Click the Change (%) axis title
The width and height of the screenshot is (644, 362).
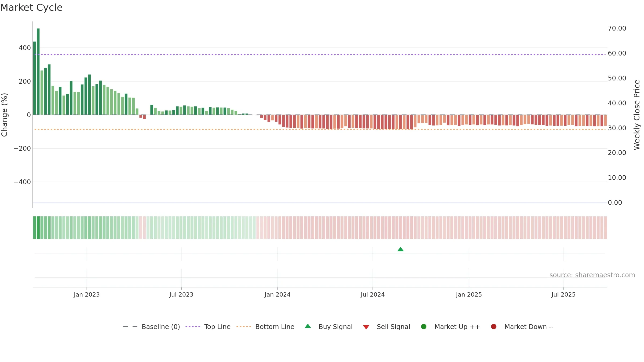(4, 115)
